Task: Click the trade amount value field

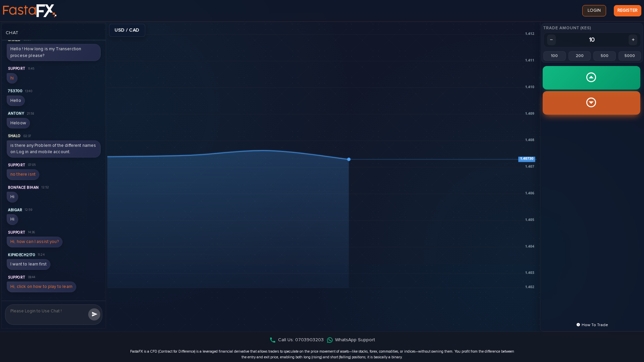Action: tap(592, 40)
